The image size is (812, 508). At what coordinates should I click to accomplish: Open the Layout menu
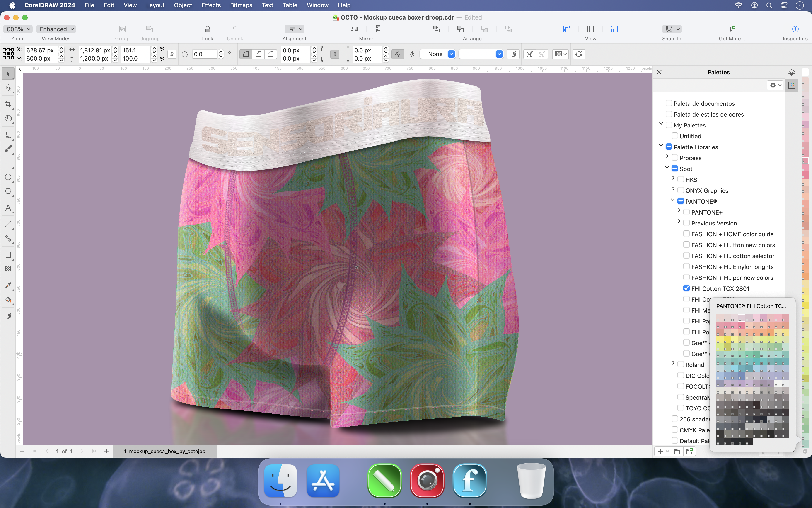[155, 5]
